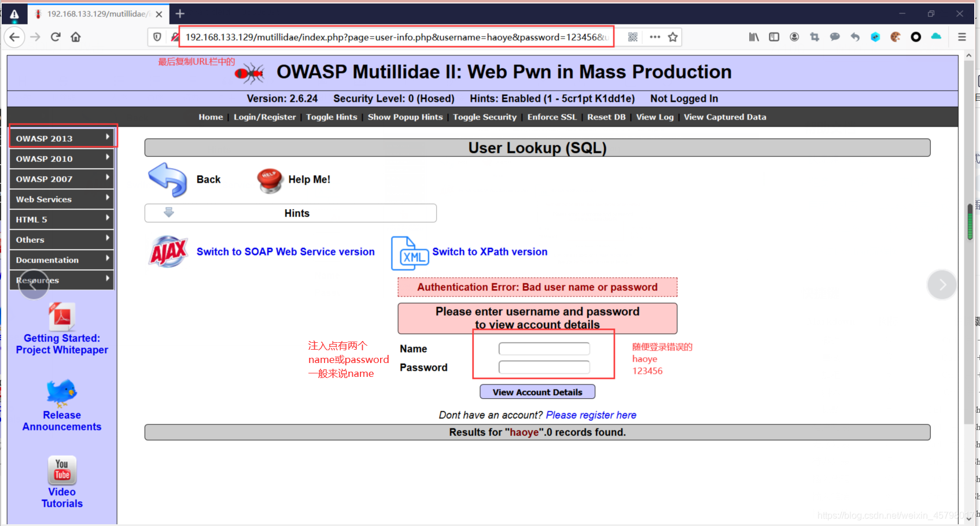
Task: Expand the OWASP 2013 menu
Action: pyautogui.click(x=61, y=138)
